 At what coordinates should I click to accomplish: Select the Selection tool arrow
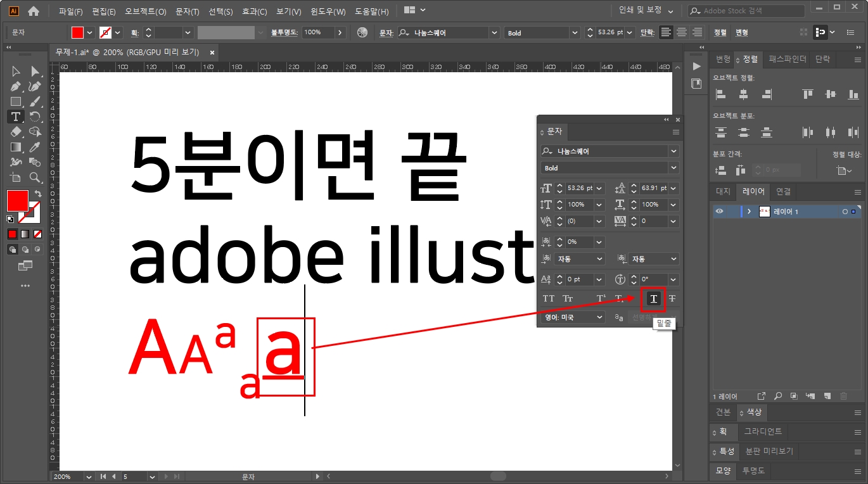(16, 72)
